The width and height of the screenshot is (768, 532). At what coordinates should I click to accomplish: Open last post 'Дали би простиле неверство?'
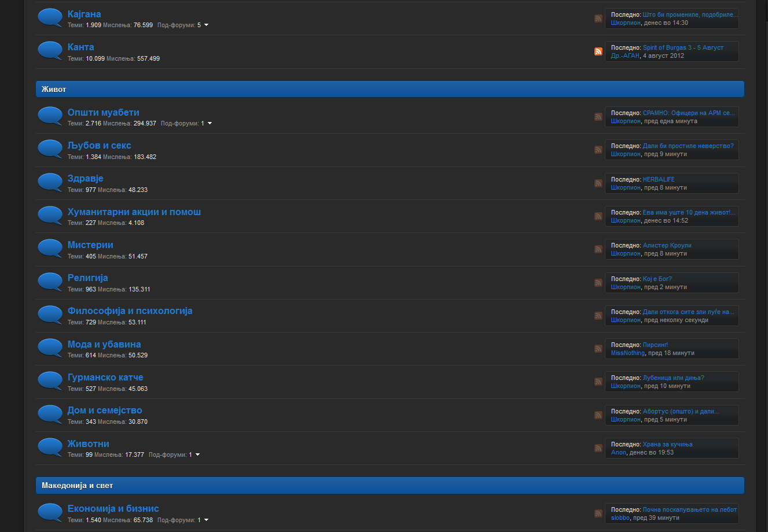click(x=688, y=146)
